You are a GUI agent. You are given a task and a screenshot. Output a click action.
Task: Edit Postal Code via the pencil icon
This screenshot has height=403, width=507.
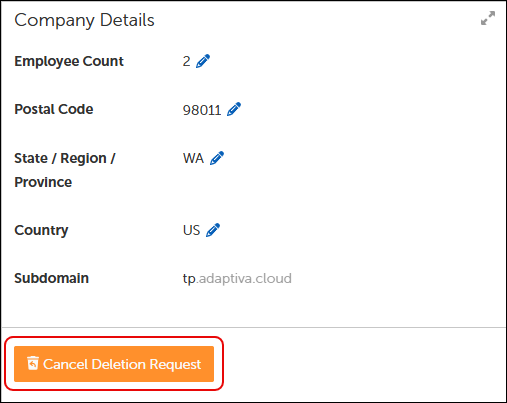(x=234, y=109)
